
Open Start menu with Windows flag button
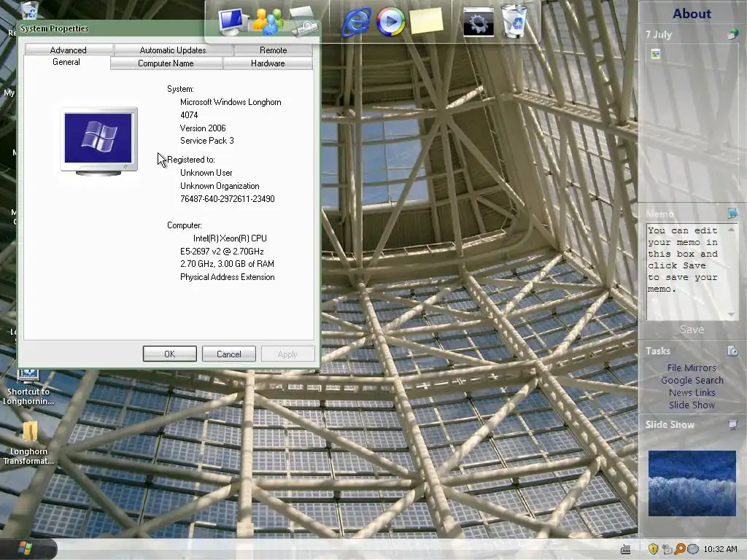pos(26,548)
